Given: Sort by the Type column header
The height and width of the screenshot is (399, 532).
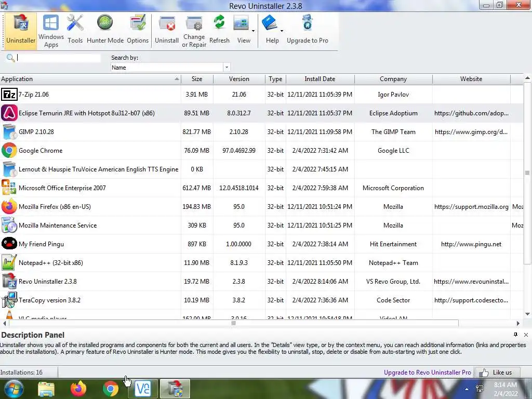Looking at the screenshot, I should [275, 79].
